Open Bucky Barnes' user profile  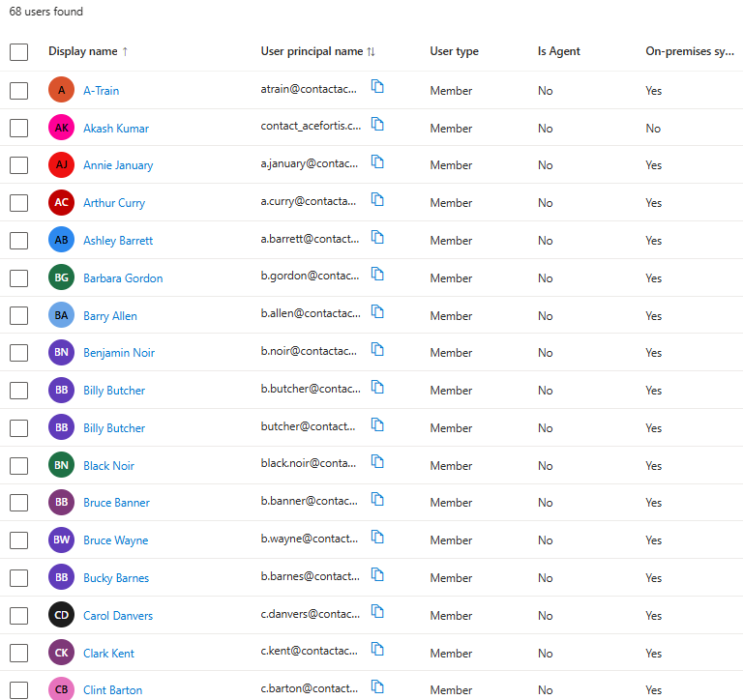(116, 578)
